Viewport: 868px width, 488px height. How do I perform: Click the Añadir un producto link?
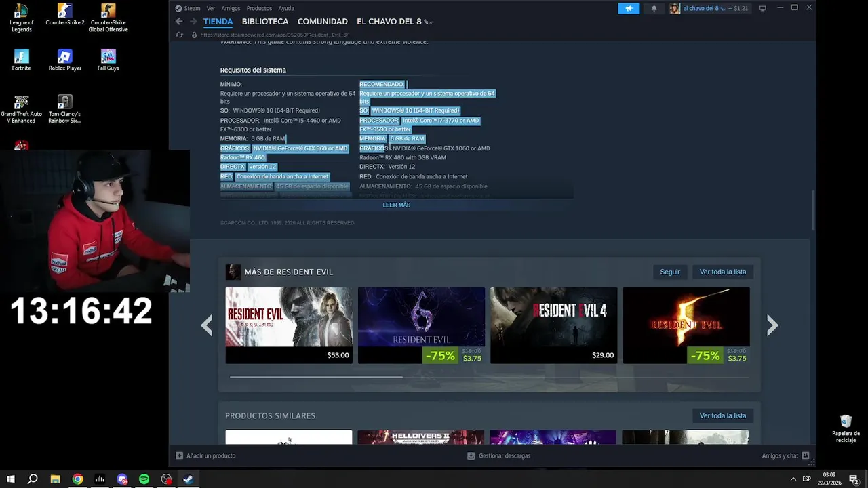point(211,455)
